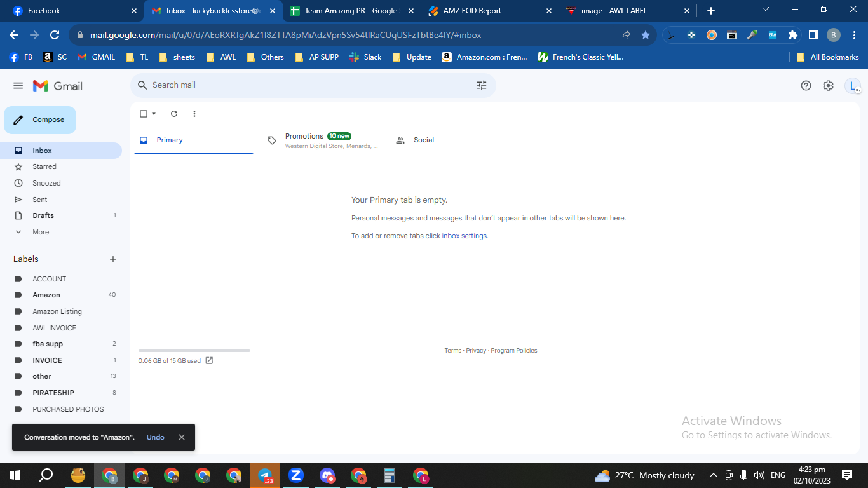Refresh the inbox
Viewport: 868px width, 488px height.
(174, 114)
